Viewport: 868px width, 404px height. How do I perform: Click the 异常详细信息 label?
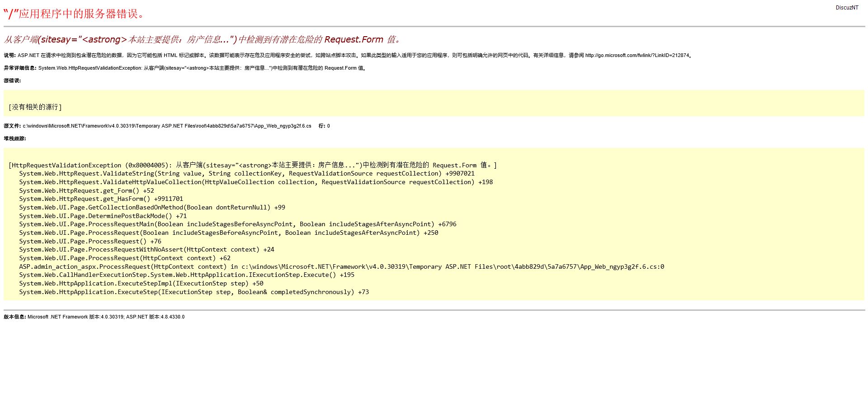pos(20,68)
